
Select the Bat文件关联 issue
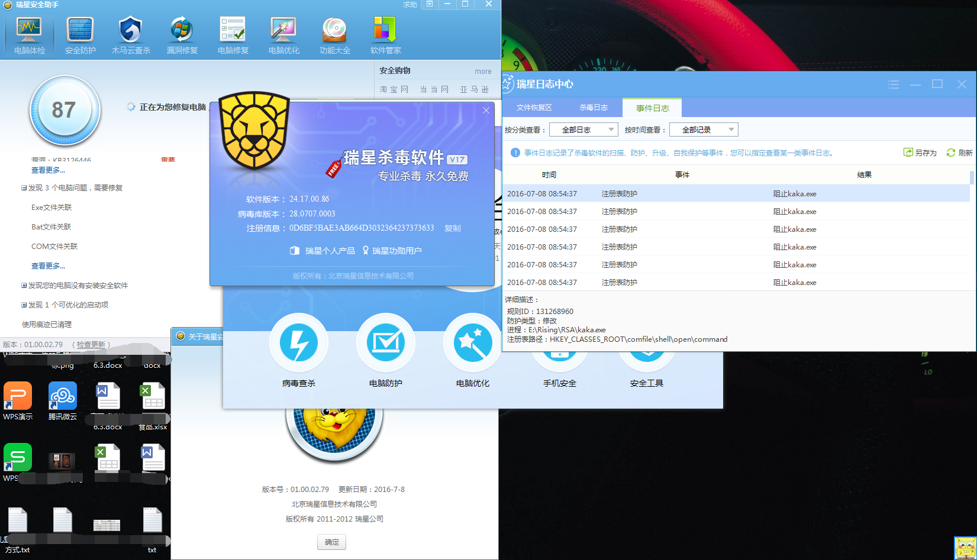pyautogui.click(x=51, y=227)
